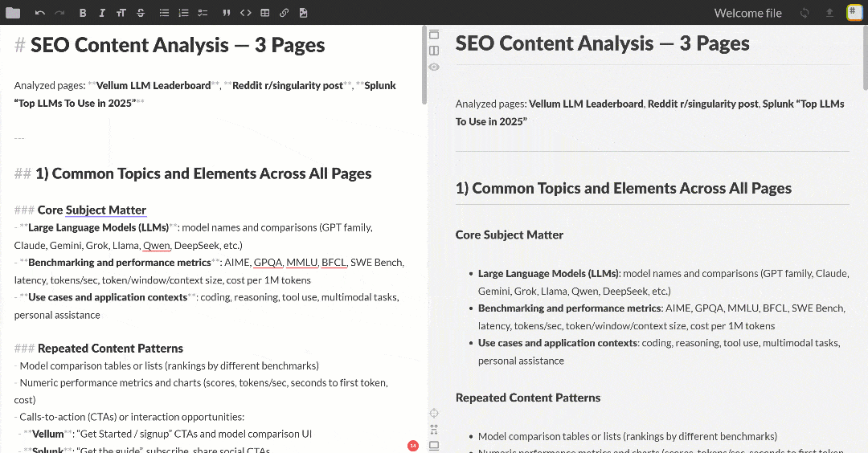Insert an unordered bullet list
868x453 pixels.
[x=164, y=13]
